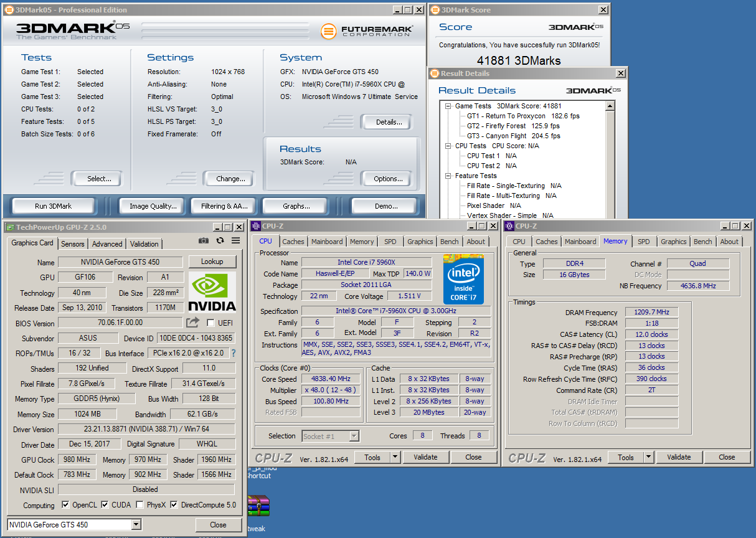The width and height of the screenshot is (756, 538).
Task: Click Close in the CPU-Z Memory window
Action: (x=727, y=457)
